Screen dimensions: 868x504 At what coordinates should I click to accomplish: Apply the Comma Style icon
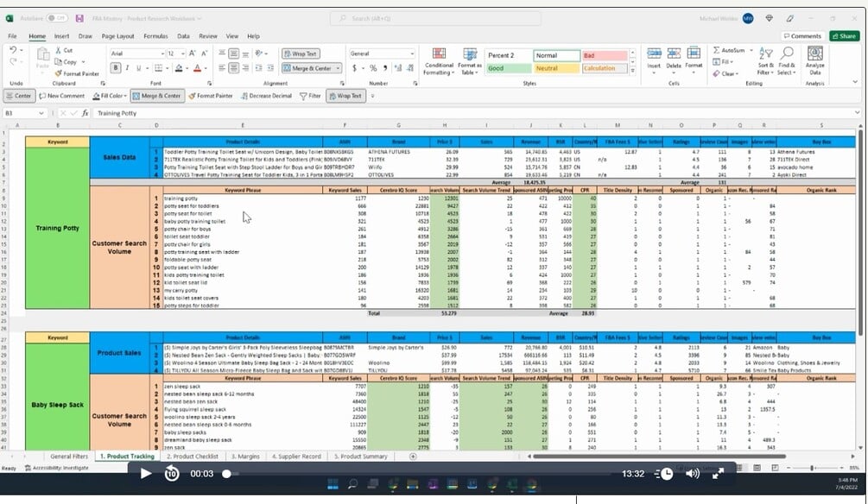pos(384,68)
